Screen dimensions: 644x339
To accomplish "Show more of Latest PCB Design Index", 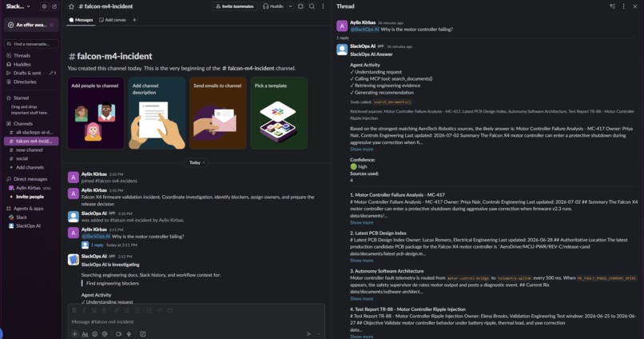I will coord(361,261).
